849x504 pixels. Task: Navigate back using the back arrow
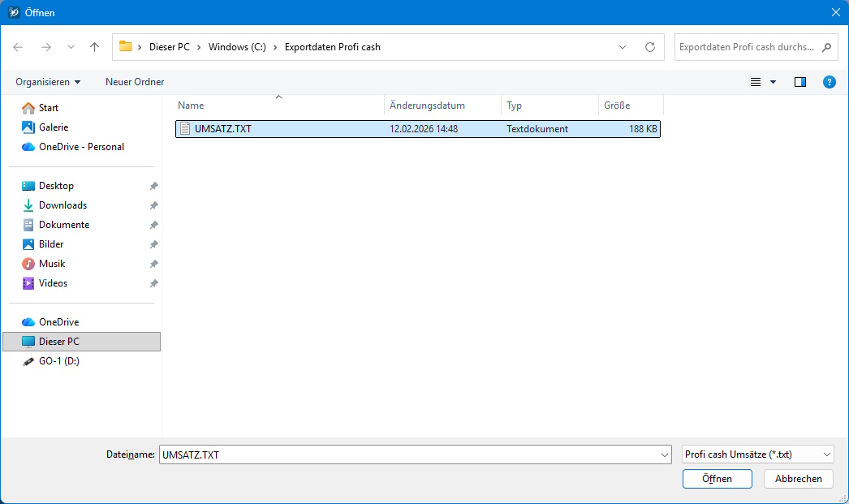tap(18, 47)
